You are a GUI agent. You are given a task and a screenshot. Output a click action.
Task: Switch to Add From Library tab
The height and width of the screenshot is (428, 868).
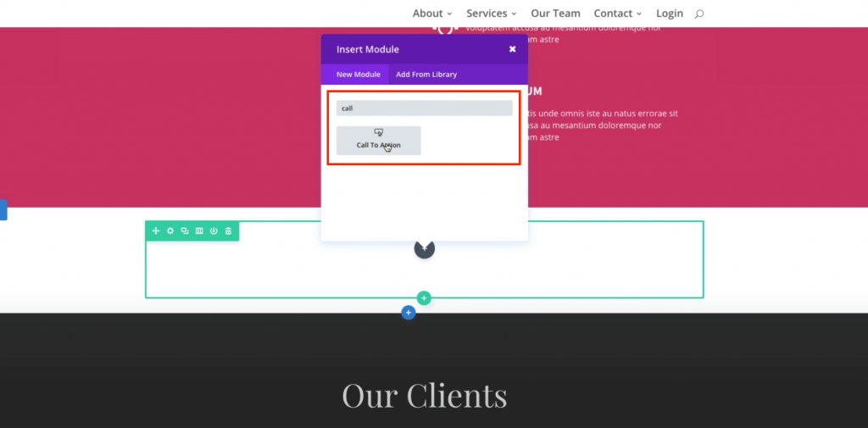tap(426, 75)
